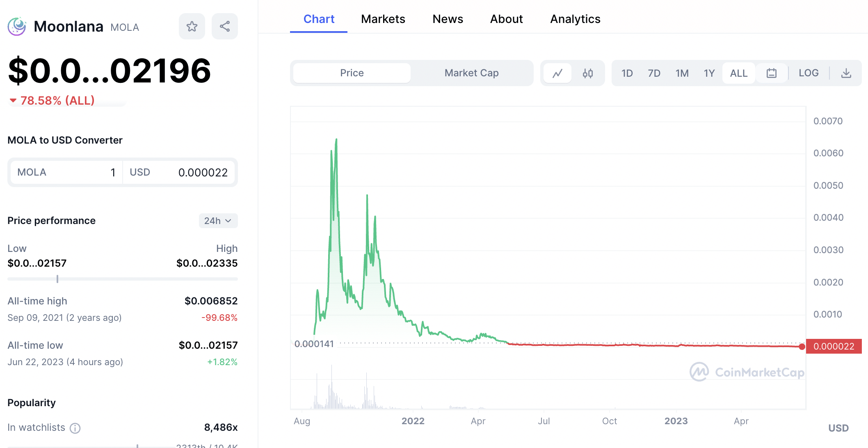Viewport: 868px width, 448px height.
Task: Click the 0.000141 starting price label
Action: 314,344
